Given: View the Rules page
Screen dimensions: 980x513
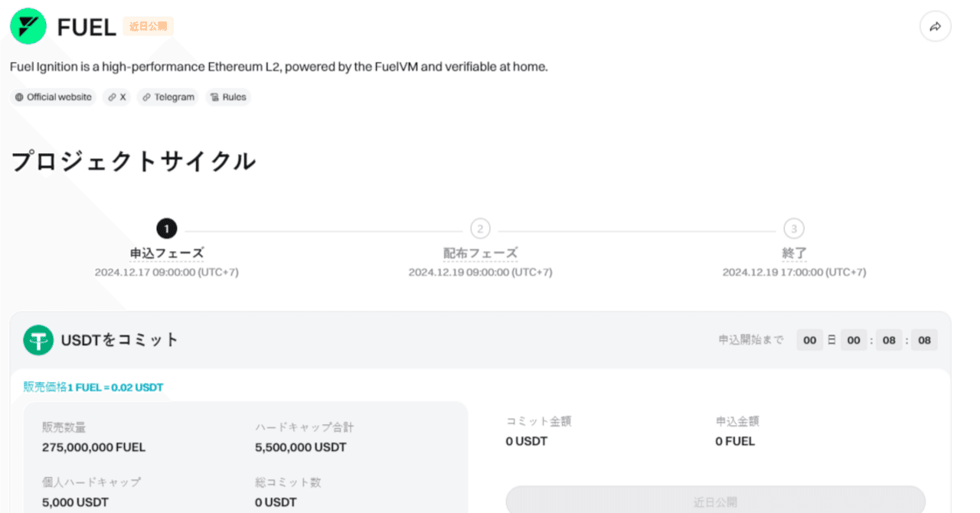Looking at the screenshot, I should pos(227,96).
